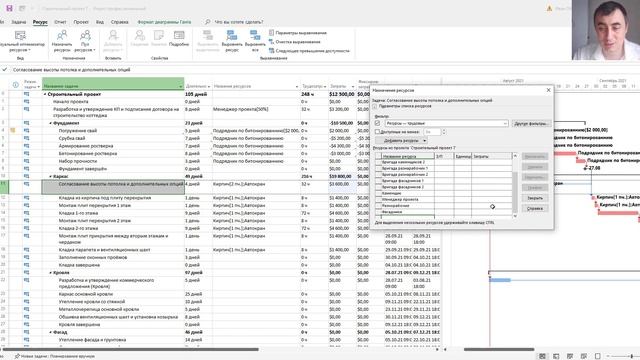The width and height of the screenshot is (640, 360).
Task: Open the Team Planner view icon
Action: tap(20, 36)
